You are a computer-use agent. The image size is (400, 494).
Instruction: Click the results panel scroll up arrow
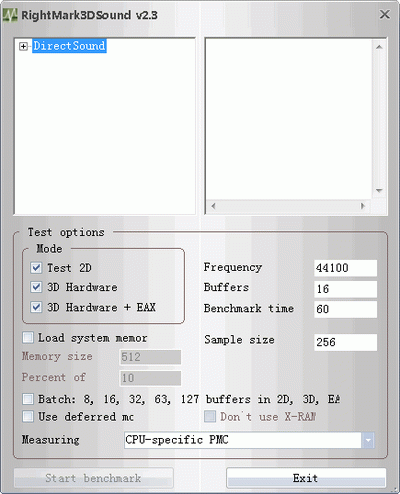tap(379, 47)
